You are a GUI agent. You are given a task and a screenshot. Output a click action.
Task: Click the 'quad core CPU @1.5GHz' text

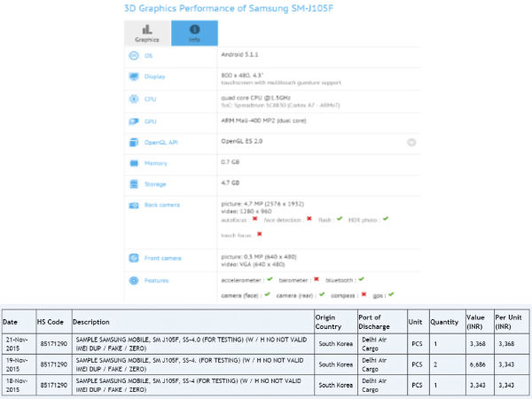[x=255, y=98]
